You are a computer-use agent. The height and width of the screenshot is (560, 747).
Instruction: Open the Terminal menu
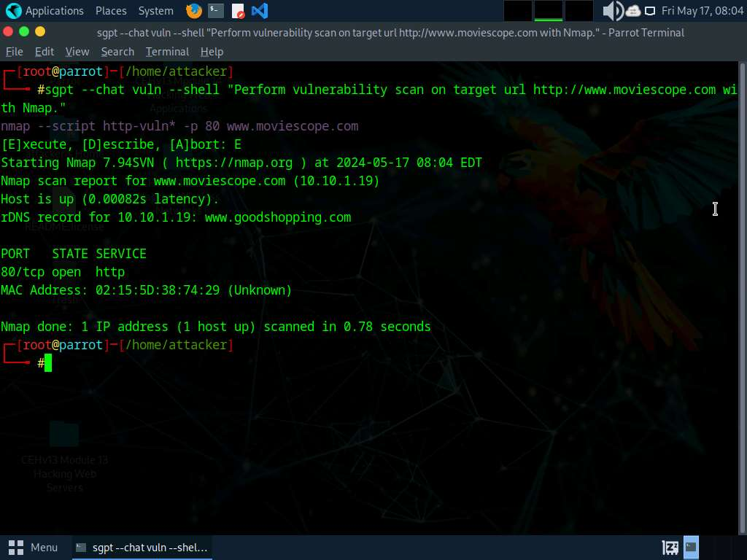(167, 52)
